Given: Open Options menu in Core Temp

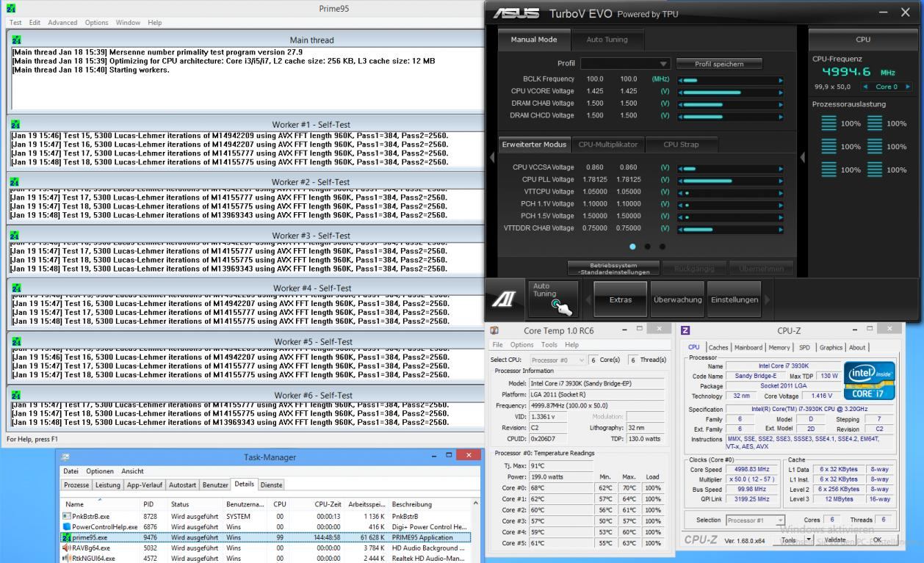Looking at the screenshot, I should click(522, 344).
